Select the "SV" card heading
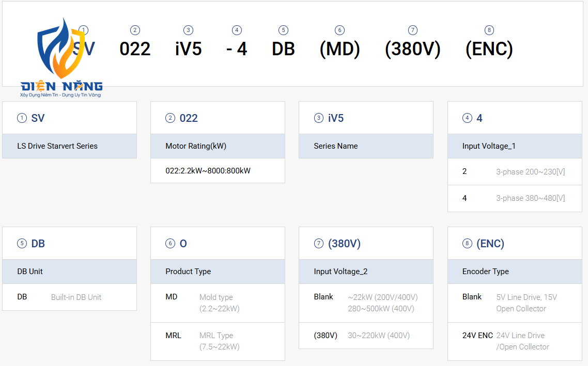 point(38,118)
